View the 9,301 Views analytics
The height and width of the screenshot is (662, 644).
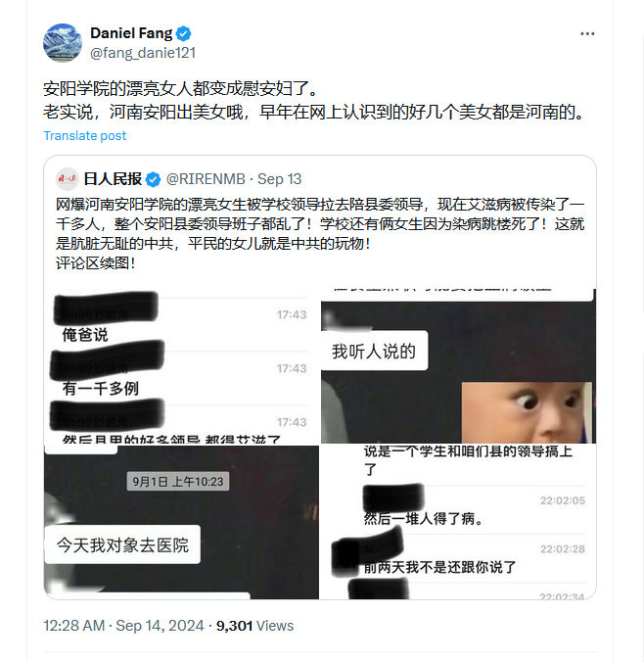(254, 625)
